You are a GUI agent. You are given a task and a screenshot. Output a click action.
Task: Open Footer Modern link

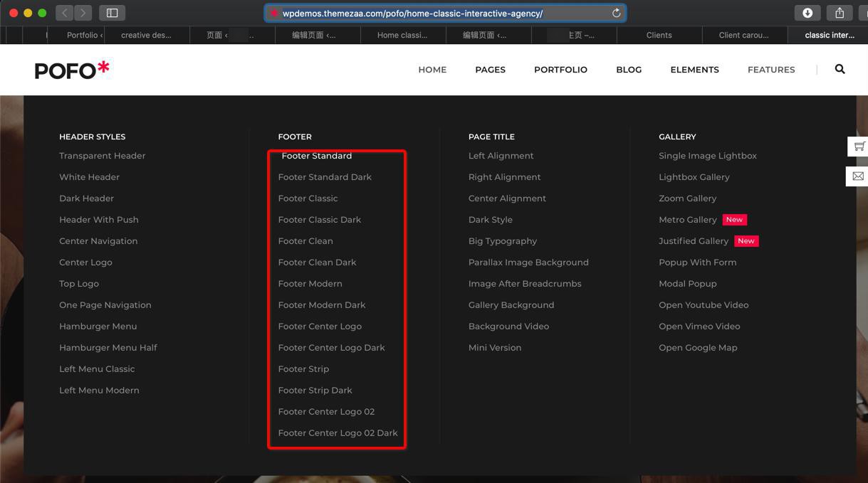pyautogui.click(x=310, y=284)
